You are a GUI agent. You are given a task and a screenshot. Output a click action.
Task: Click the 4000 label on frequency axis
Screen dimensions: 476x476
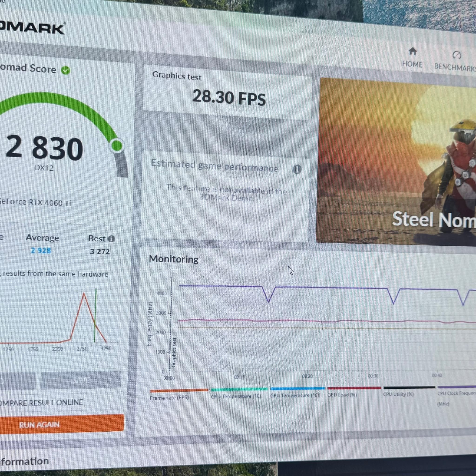click(x=162, y=294)
